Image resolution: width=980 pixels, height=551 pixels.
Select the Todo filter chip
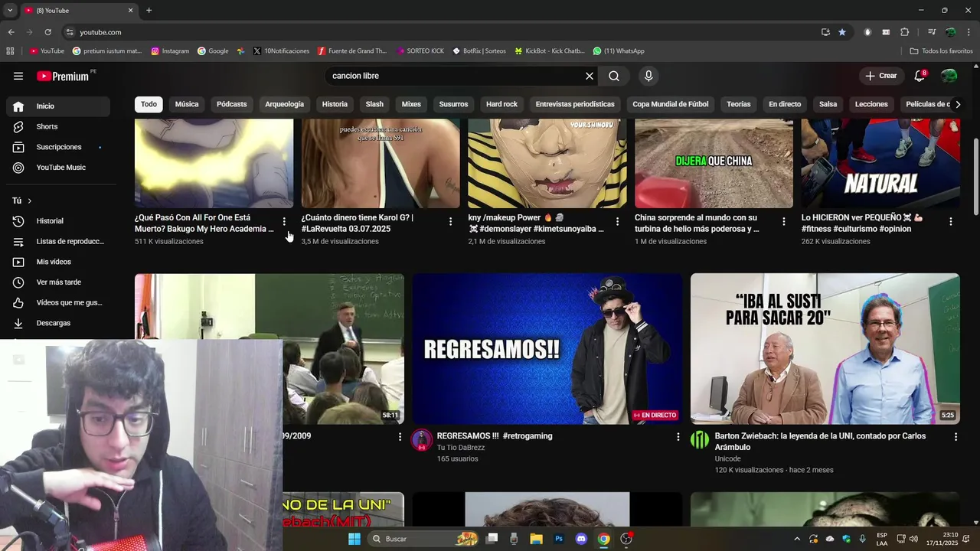[x=149, y=104]
